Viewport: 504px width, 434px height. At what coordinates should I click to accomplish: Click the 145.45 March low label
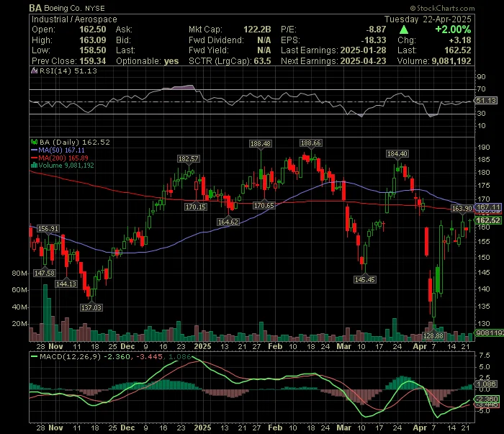(365, 280)
